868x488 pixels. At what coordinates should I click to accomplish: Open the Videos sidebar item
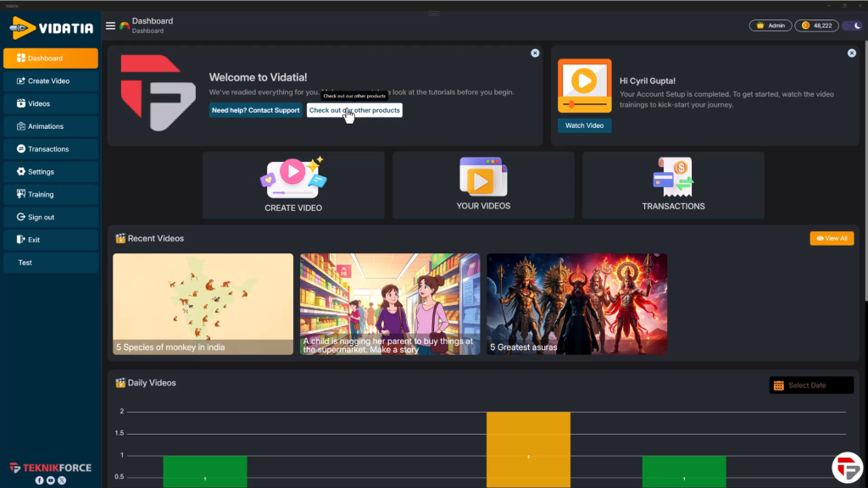tap(50, 103)
